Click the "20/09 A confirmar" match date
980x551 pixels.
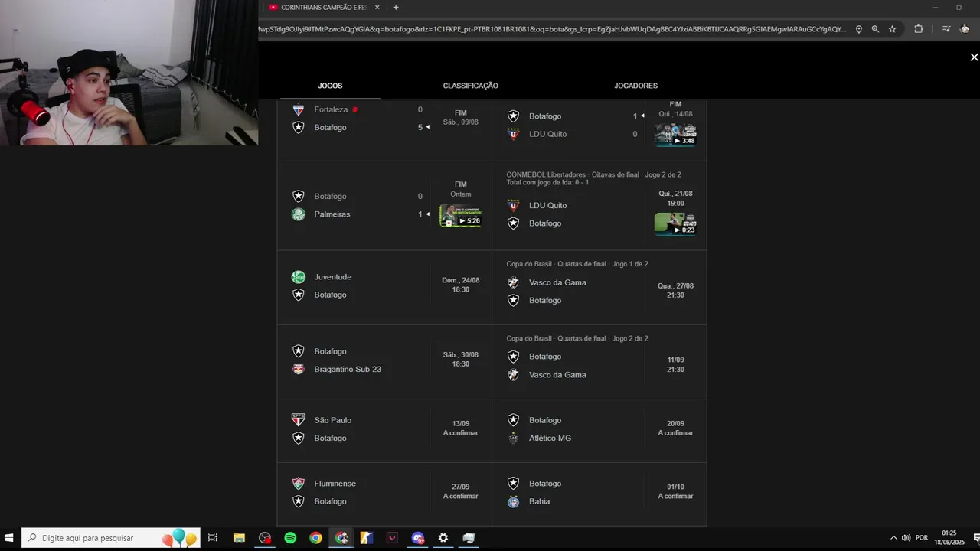click(x=675, y=429)
